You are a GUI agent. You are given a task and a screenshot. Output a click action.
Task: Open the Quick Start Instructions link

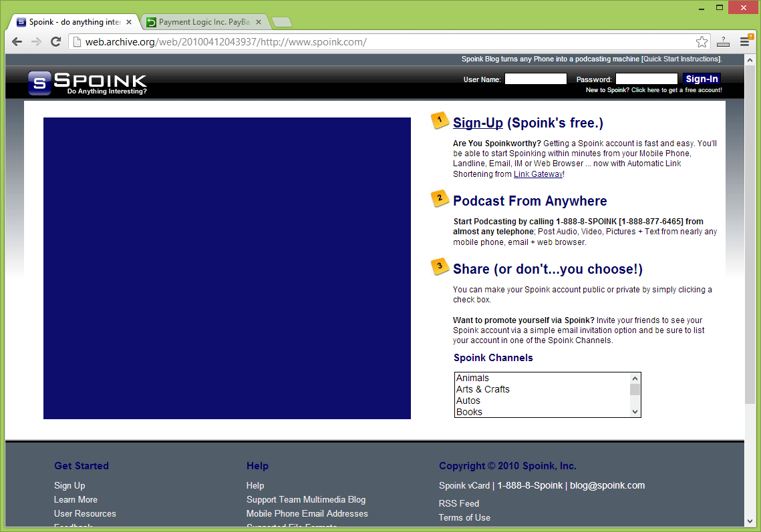[681, 59]
